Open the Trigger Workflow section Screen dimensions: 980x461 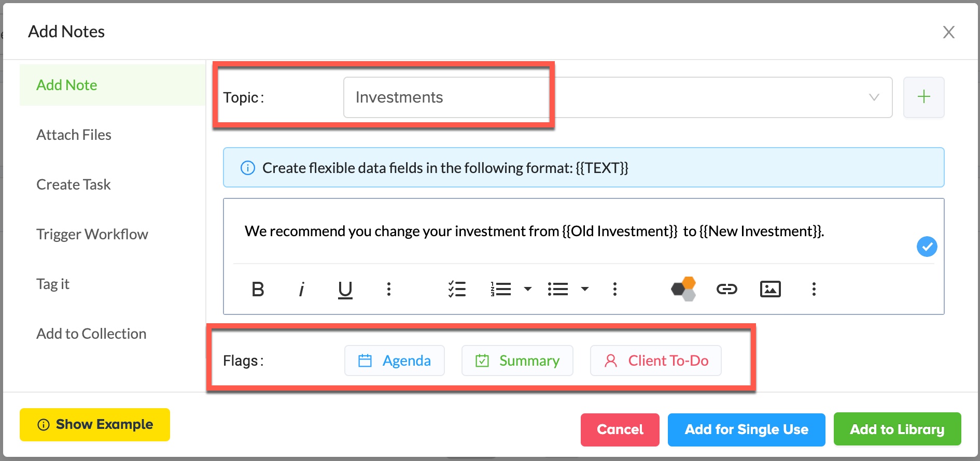(x=92, y=234)
